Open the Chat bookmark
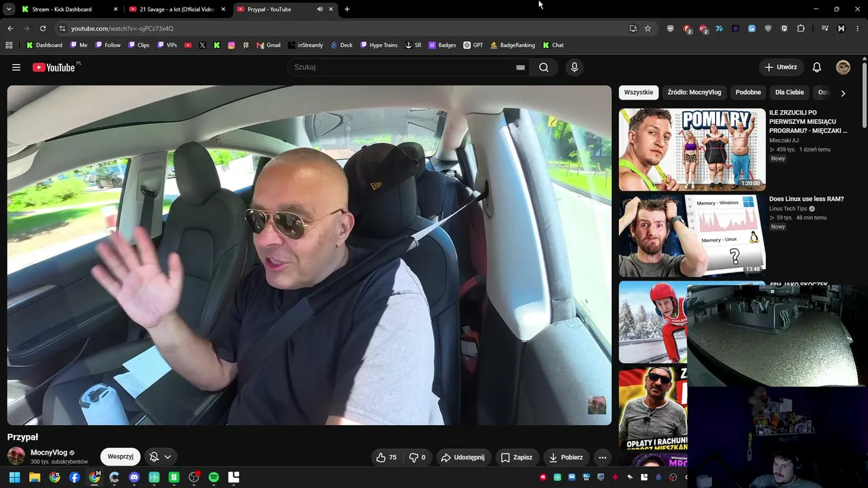The image size is (868, 488). pos(553,45)
